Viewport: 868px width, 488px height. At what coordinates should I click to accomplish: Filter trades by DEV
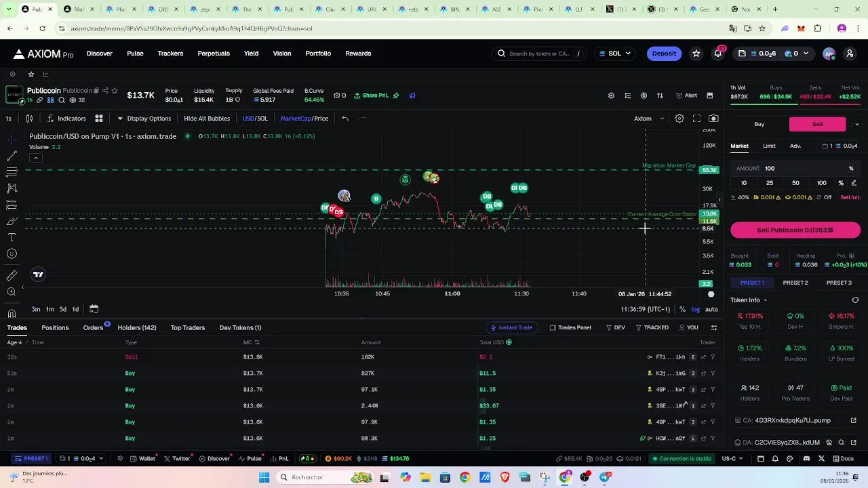coord(616,327)
